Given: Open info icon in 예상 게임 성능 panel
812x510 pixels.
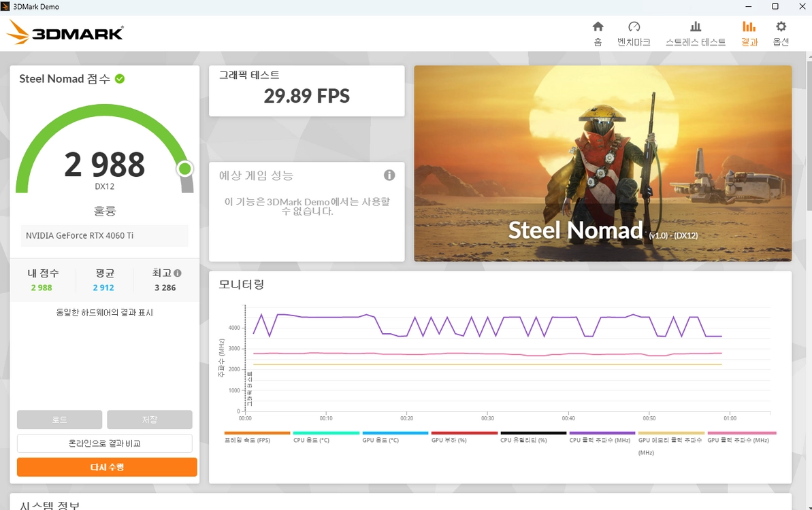Looking at the screenshot, I should pos(389,175).
